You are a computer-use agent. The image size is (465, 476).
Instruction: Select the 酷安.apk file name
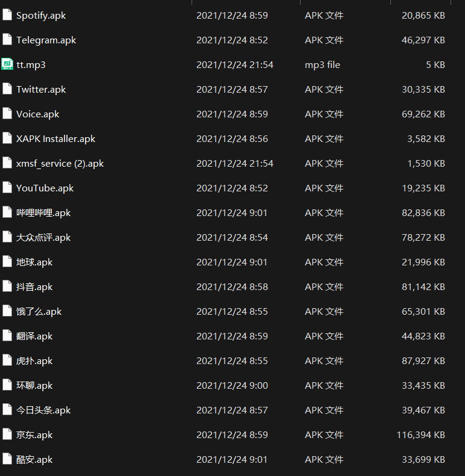click(34, 459)
